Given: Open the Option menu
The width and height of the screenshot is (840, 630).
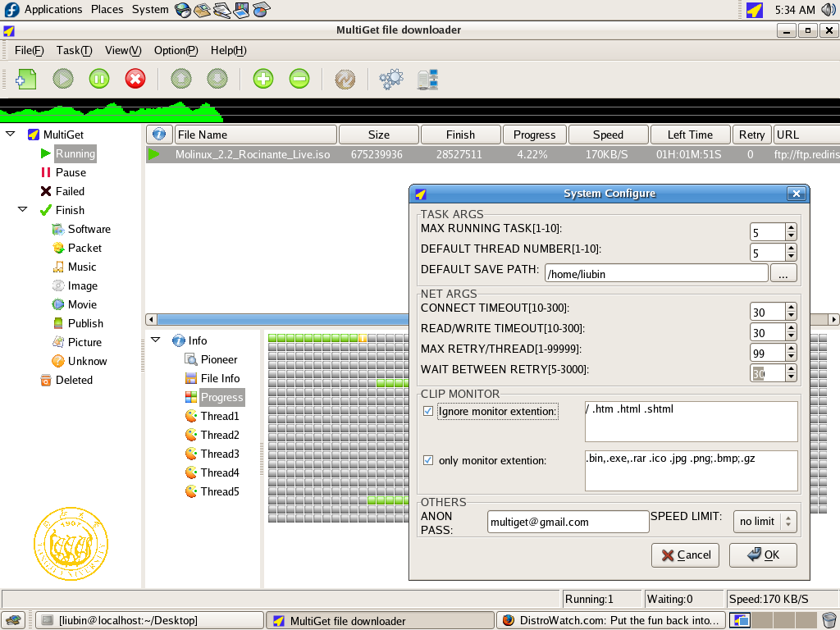Looking at the screenshot, I should click(x=176, y=50).
